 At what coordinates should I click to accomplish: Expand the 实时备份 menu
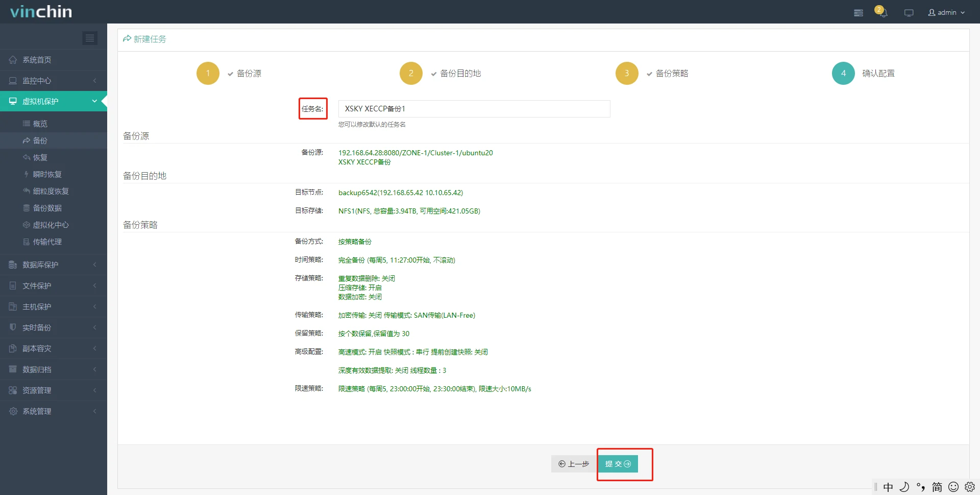click(54, 327)
